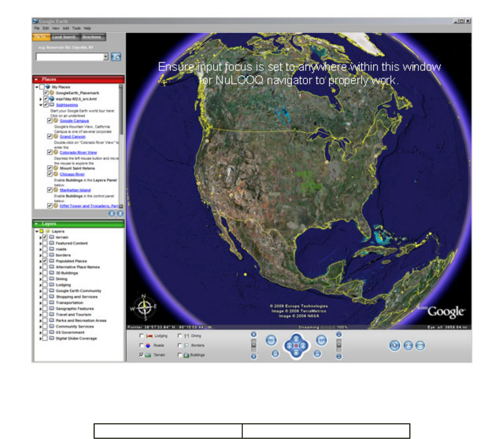Expand the US Government layer node

[x=40, y=333]
